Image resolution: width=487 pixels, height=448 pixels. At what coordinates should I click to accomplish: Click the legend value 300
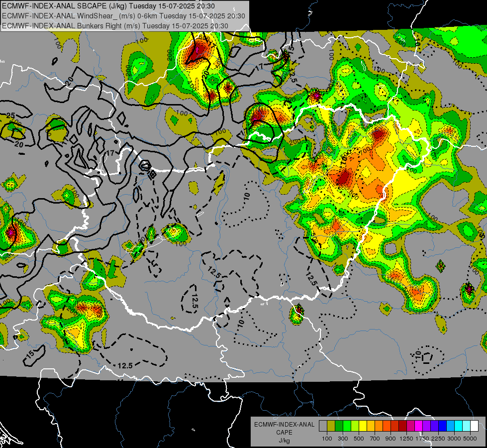(x=343, y=439)
